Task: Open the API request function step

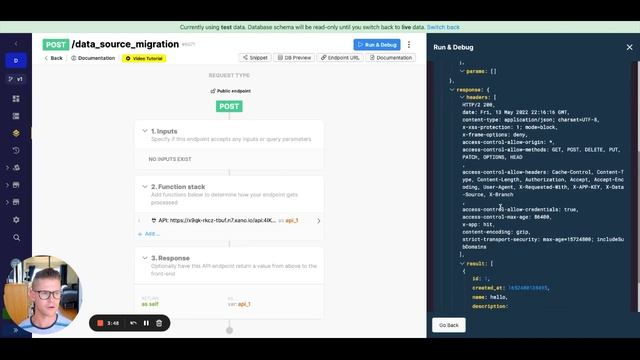Action: click(229, 220)
